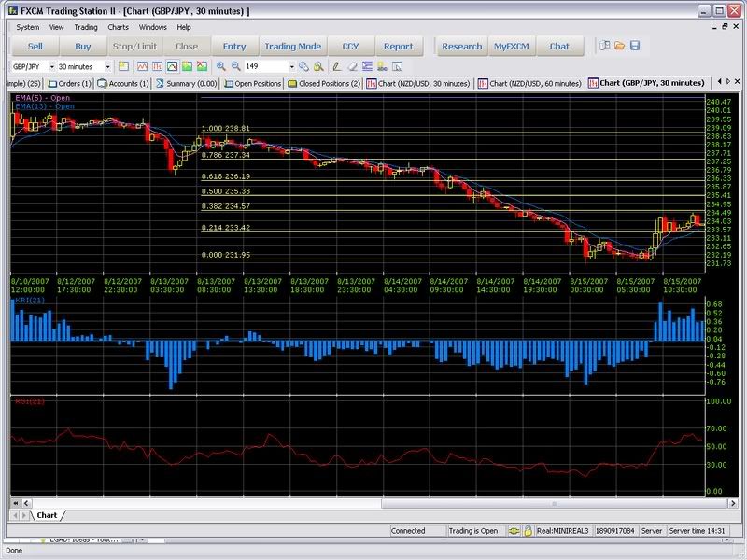Switch to Chart (NZD/USD, 60 minutes) tab

click(x=529, y=83)
